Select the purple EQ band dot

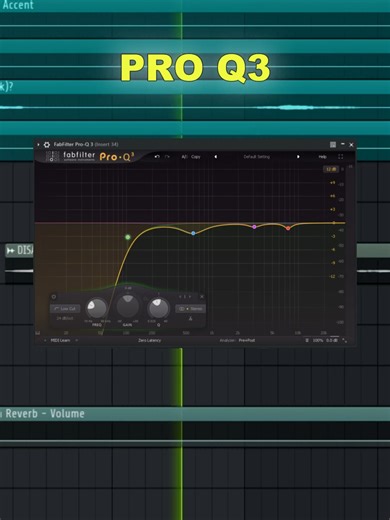(x=254, y=227)
